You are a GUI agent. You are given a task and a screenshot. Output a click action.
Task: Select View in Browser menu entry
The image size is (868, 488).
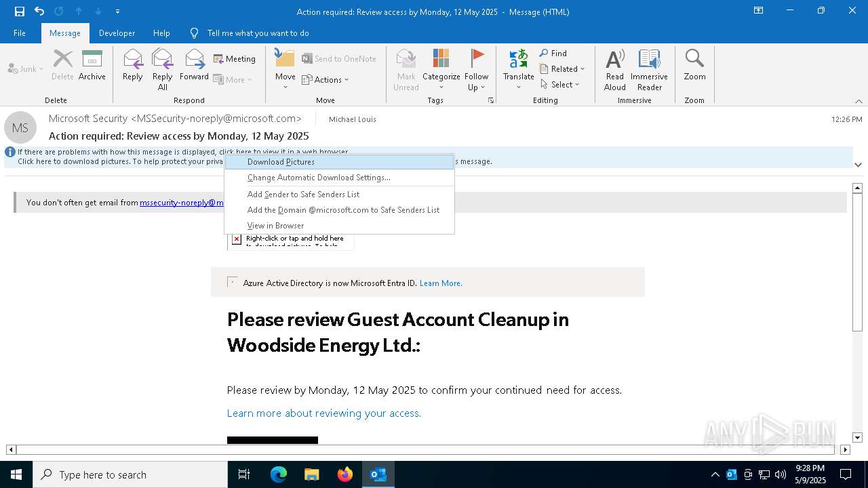point(339,226)
